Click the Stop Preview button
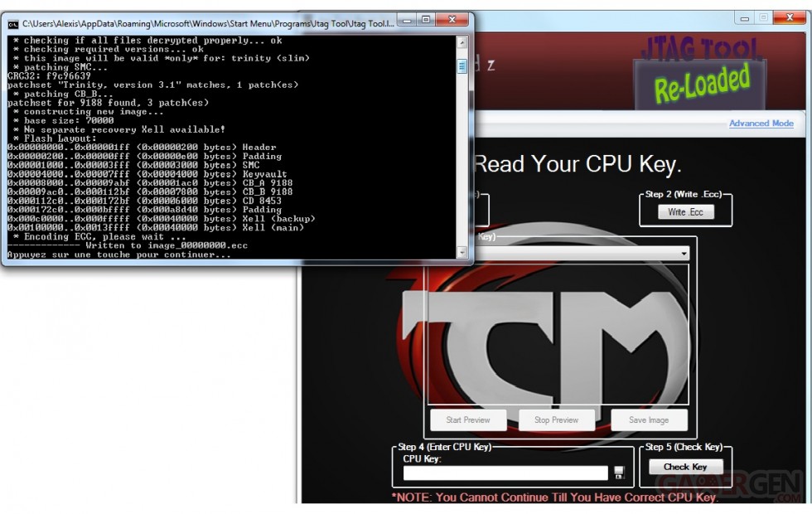The height and width of the screenshot is (514, 812). pyautogui.click(x=556, y=419)
